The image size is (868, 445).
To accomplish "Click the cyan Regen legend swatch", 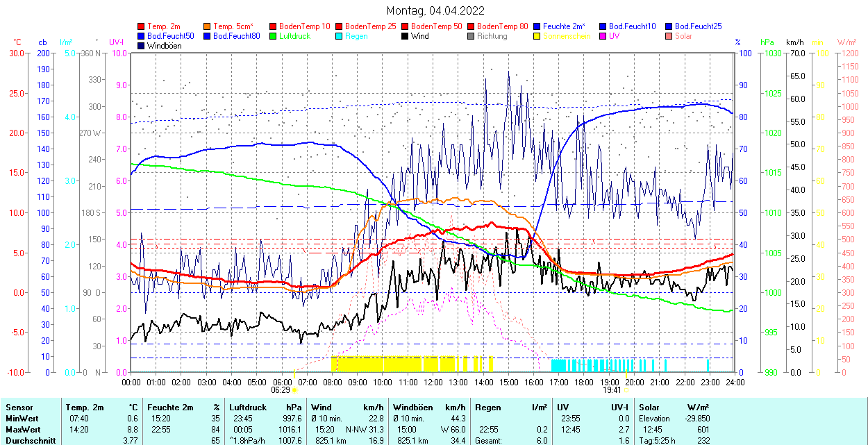I will tap(340, 36).
